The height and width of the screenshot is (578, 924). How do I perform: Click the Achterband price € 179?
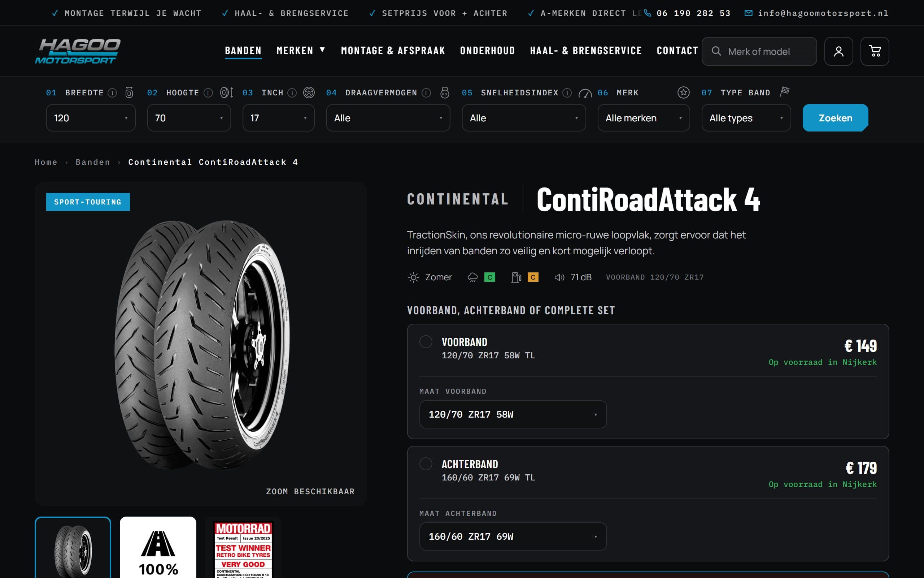861,468
